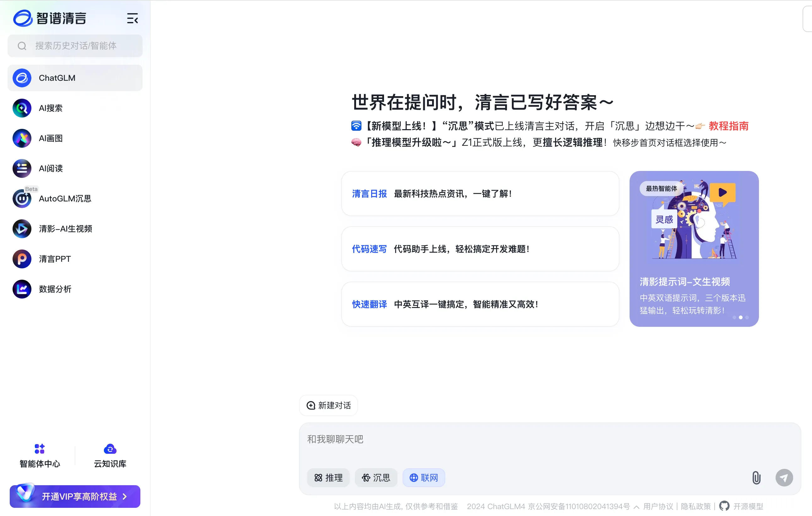Open the 快速翻译 suggestion card
Screen dimensions: 812x516
click(480, 305)
